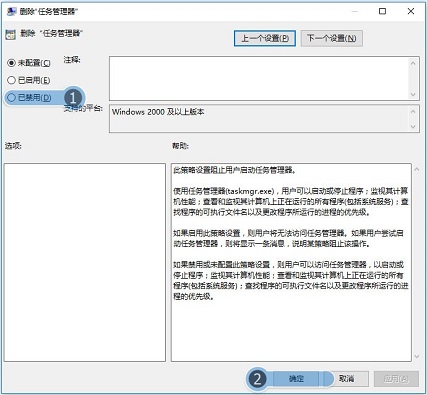Confirm with the 确定 button
Image resolution: width=427 pixels, height=395 pixels.
point(296,379)
